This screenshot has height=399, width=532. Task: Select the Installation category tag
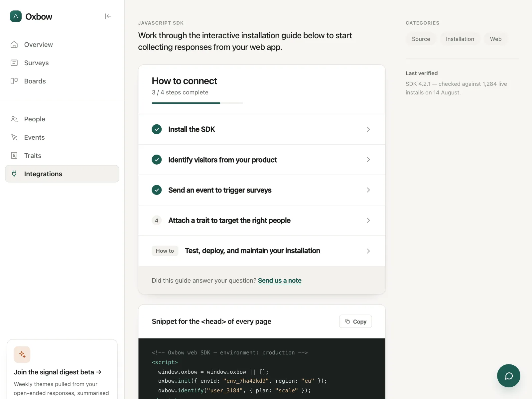pos(460,39)
